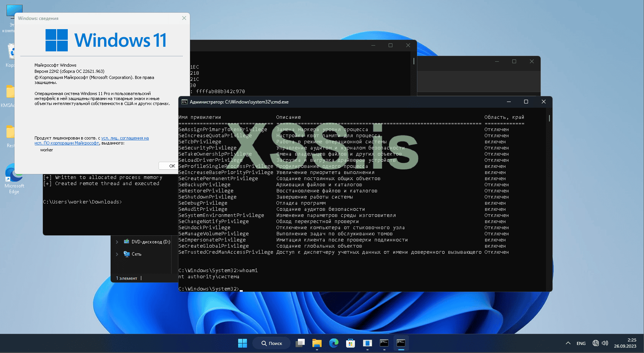Open the clock and date flyout

625,343
